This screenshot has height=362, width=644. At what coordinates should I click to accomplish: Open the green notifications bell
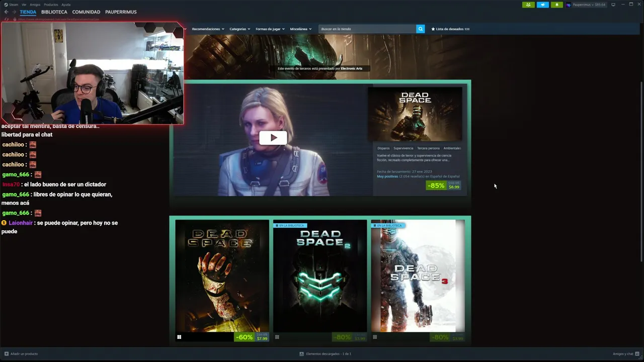tap(556, 5)
